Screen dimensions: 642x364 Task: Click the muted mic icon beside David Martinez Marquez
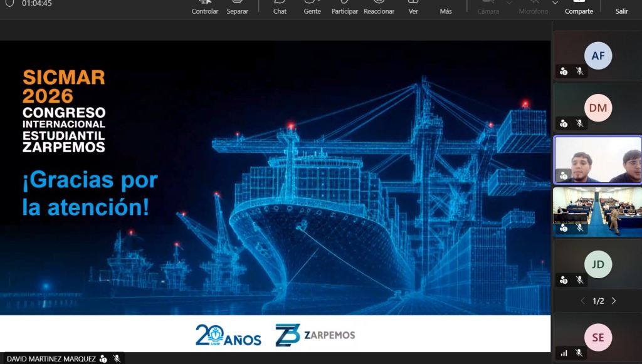pyautogui.click(x=117, y=359)
